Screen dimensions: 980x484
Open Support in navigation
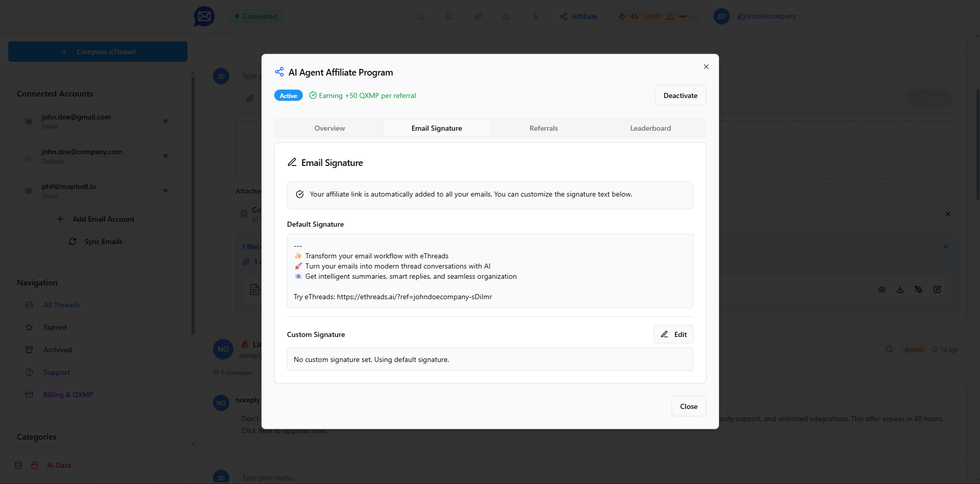pos(56,372)
